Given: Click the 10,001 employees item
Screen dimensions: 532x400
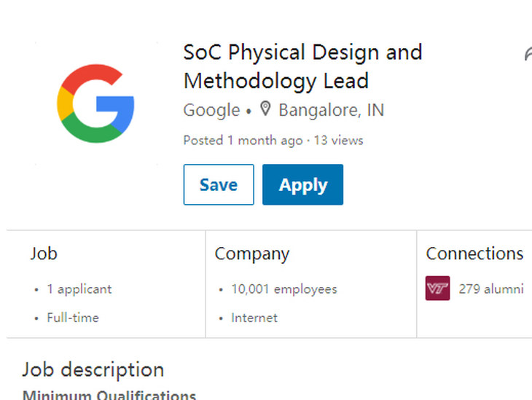Looking at the screenshot, I should (284, 289).
